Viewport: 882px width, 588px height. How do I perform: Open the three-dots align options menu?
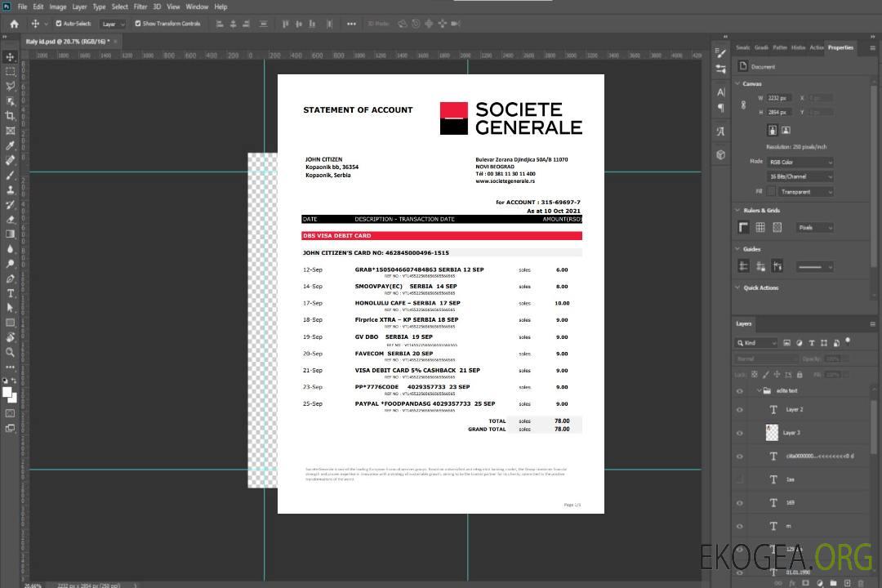point(351,24)
